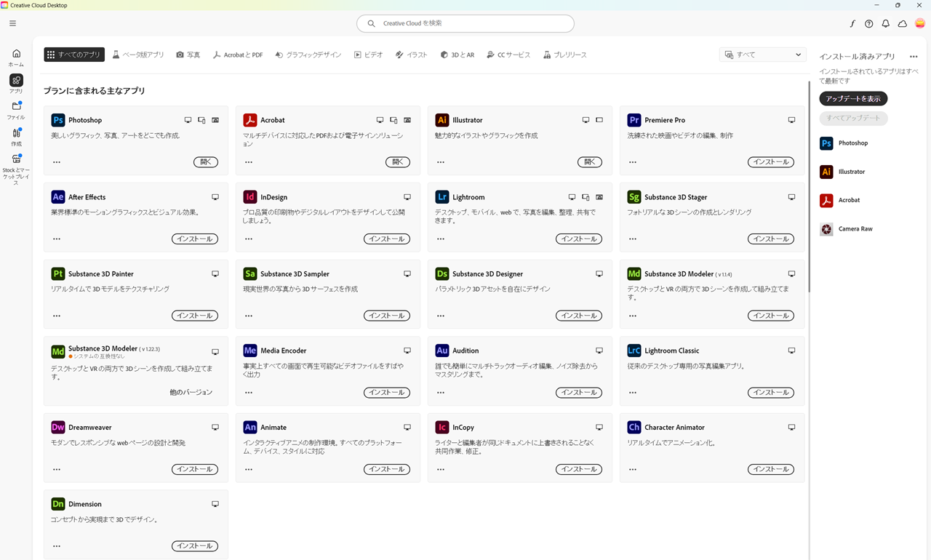
Task: Click 開く button for Acrobat
Action: [398, 162]
